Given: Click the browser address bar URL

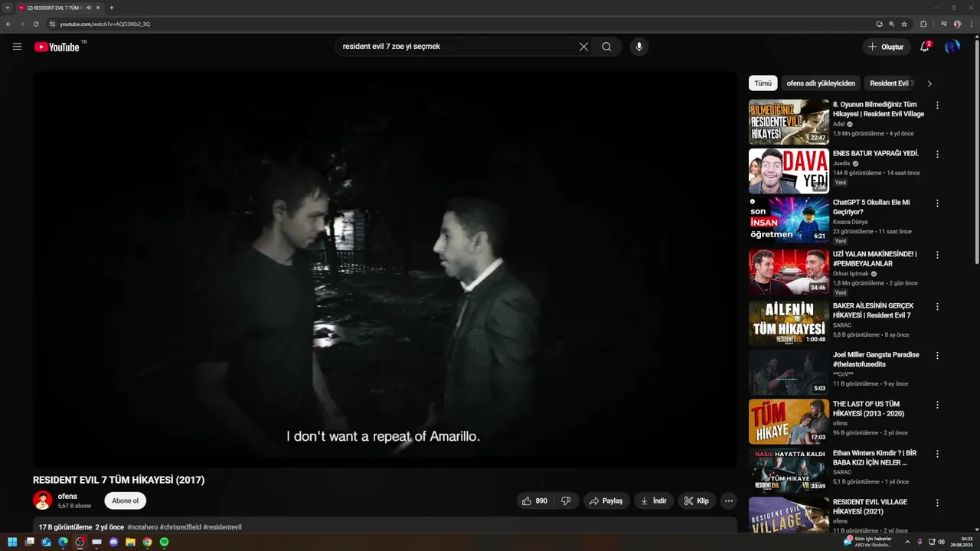Looking at the screenshot, I should pyautogui.click(x=105, y=24).
